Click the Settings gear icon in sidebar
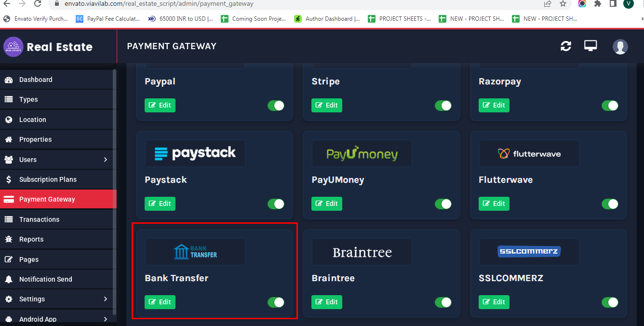This screenshot has height=326, width=644. click(9, 299)
